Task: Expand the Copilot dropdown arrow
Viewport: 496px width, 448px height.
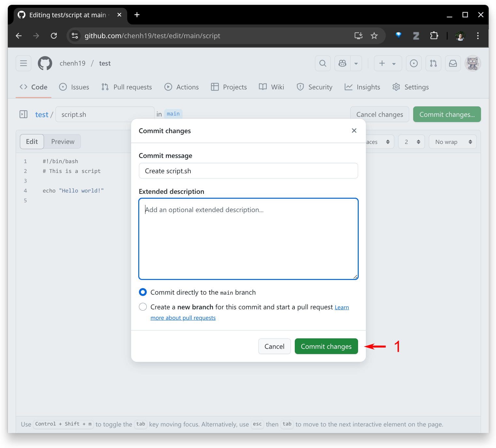Action: (356, 63)
